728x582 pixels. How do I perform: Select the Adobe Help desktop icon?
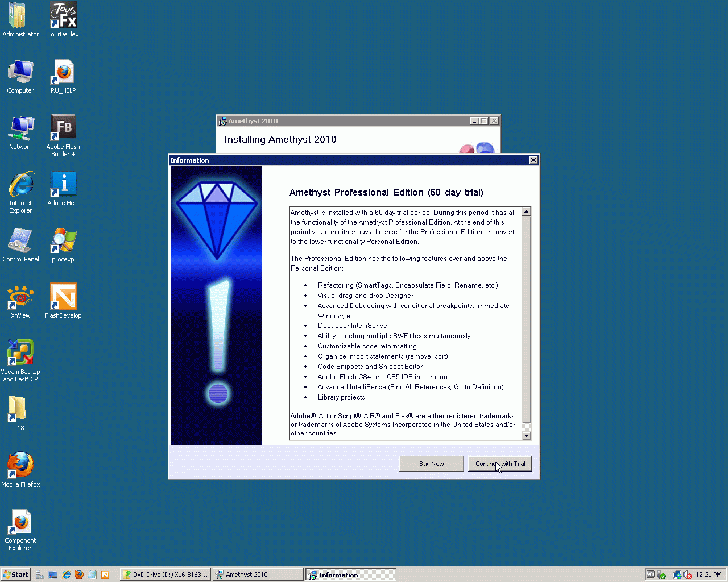pyautogui.click(x=63, y=189)
